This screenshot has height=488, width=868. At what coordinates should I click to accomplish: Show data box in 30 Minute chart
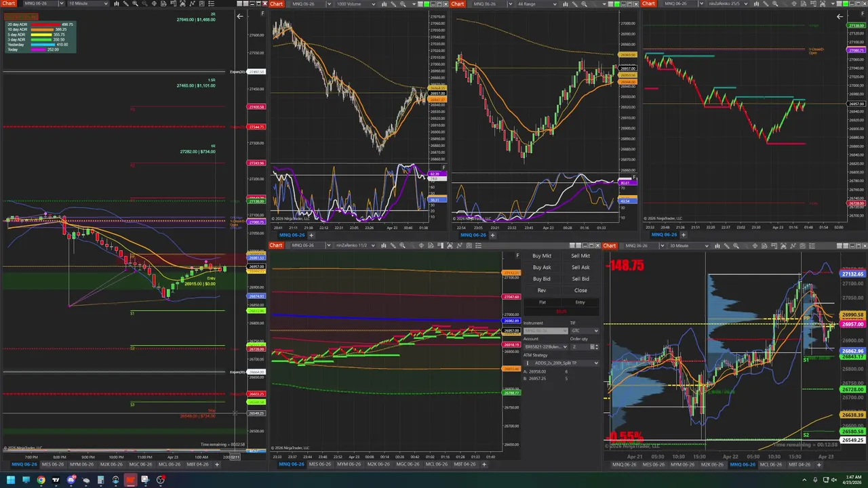764,245
